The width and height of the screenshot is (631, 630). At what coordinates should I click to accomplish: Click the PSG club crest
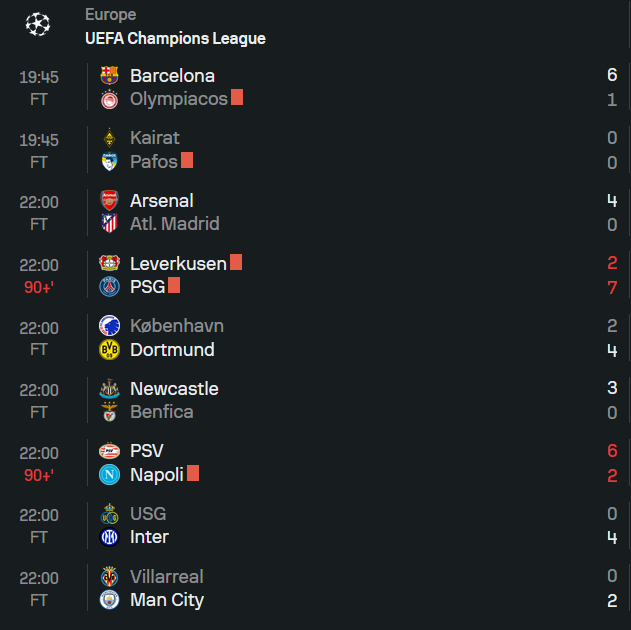coord(109,287)
